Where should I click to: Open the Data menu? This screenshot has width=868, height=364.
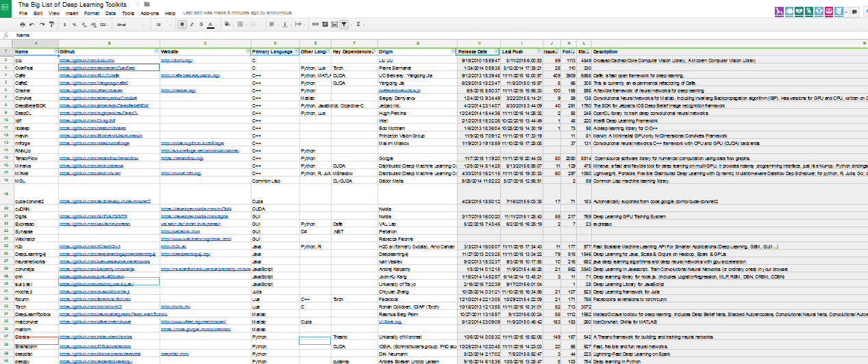tap(110, 13)
